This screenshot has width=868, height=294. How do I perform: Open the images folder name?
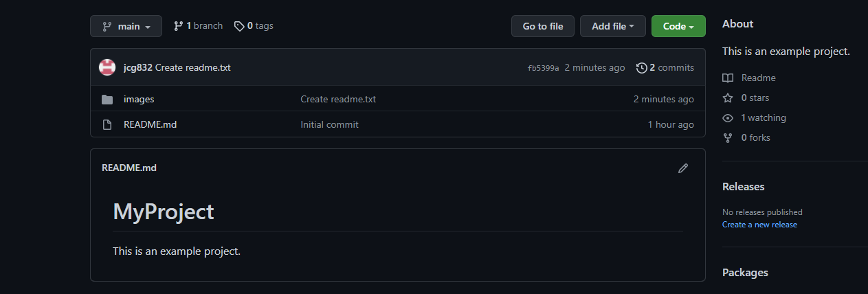pyautogui.click(x=139, y=100)
